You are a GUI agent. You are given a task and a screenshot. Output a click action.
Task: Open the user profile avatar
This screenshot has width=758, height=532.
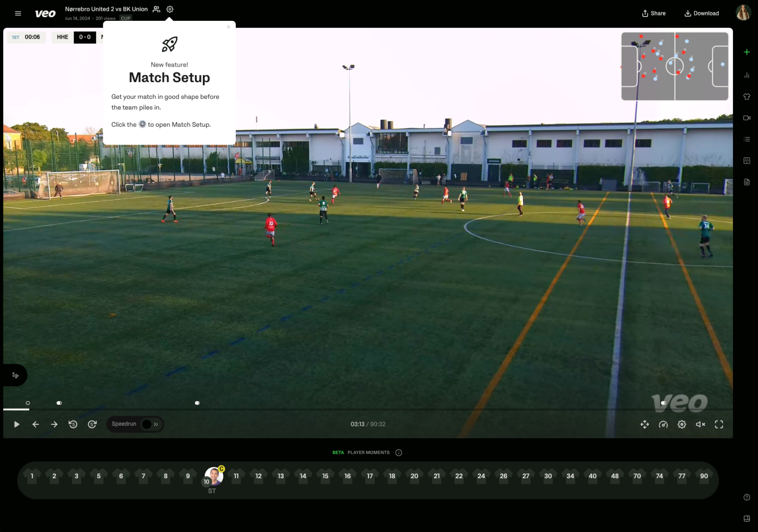pyautogui.click(x=743, y=13)
